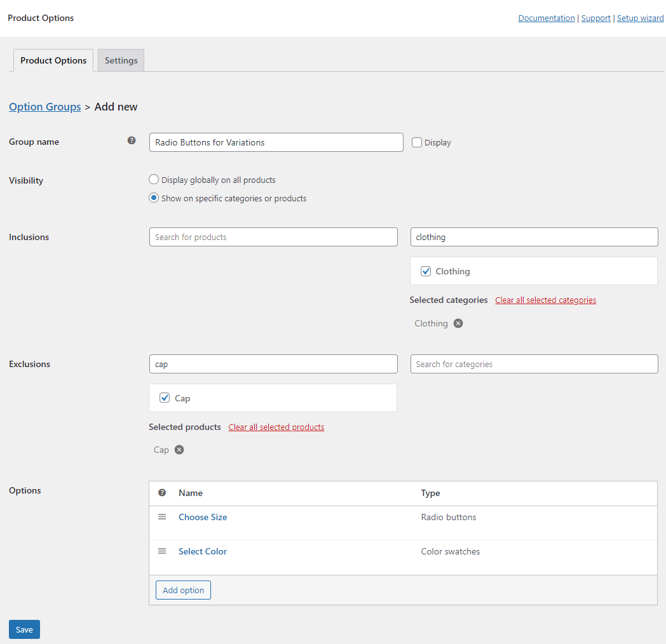
Task: Open the Documentation link
Action: pyautogui.click(x=546, y=18)
